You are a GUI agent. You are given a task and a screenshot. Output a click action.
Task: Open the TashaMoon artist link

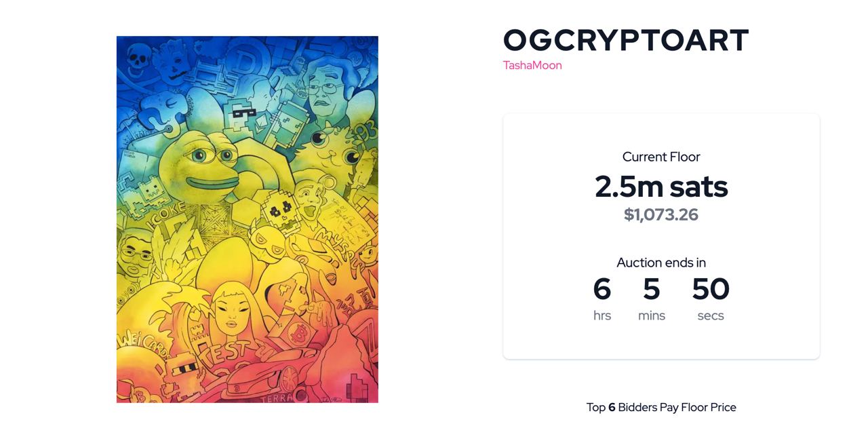pos(532,65)
